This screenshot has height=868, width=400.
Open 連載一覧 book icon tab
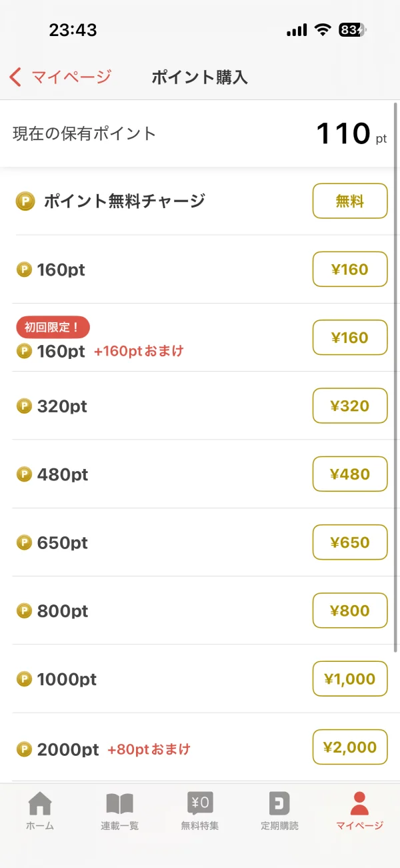[120, 804]
